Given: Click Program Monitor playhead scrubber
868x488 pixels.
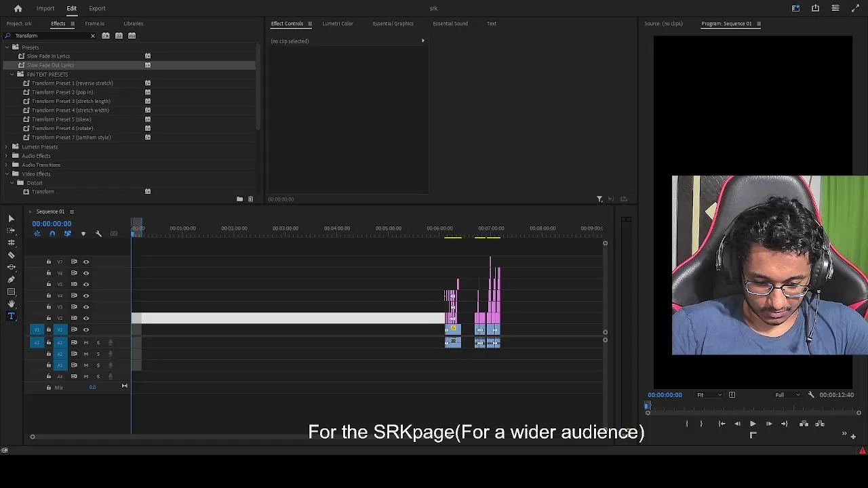Looking at the screenshot, I should 647,405.
